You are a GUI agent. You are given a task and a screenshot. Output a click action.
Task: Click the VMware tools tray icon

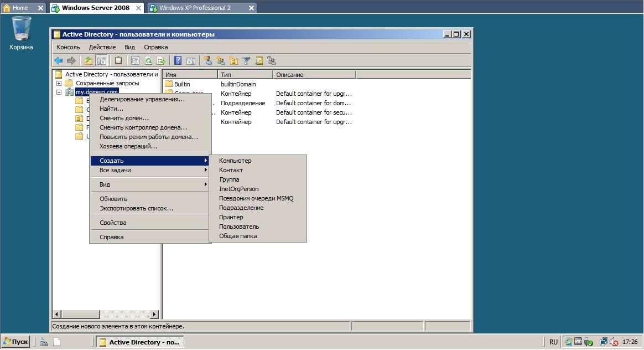coord(578,342)
